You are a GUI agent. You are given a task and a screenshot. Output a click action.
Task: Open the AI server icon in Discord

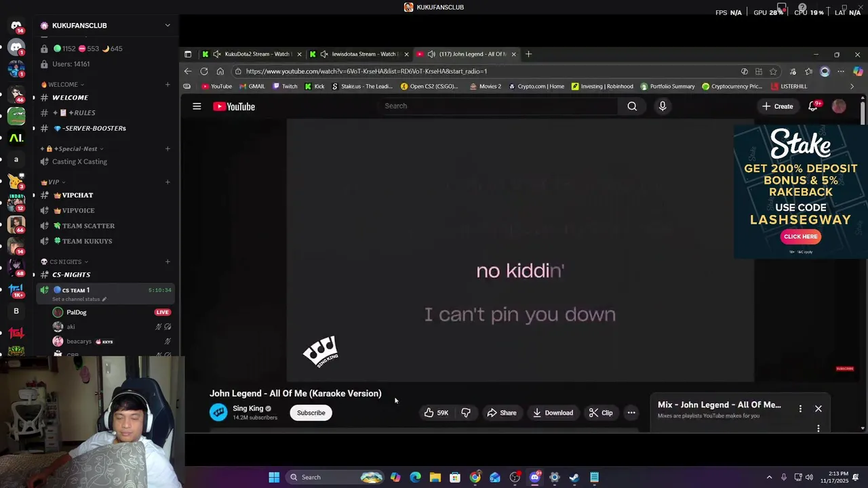[x=16, y=138]
